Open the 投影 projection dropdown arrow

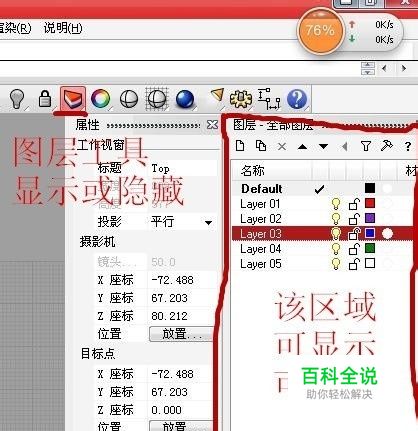[x=208, y=222]
